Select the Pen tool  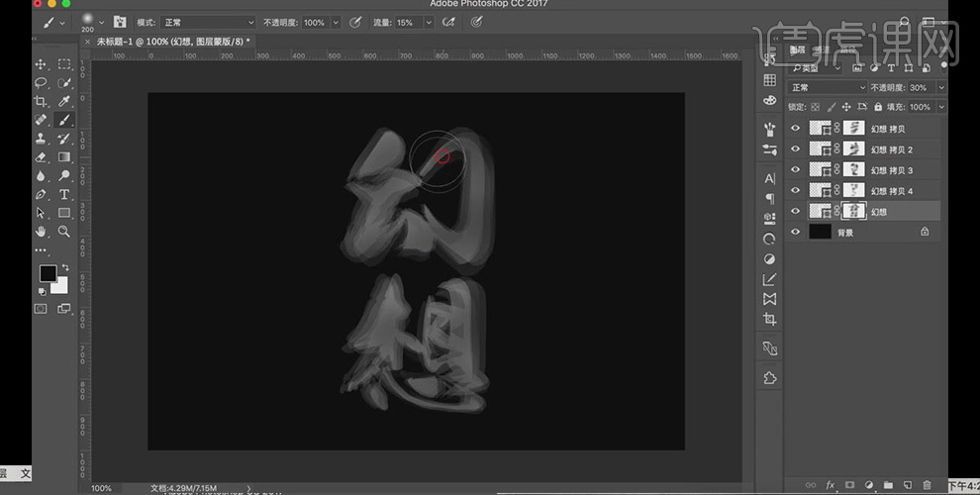tap(41, 194)
